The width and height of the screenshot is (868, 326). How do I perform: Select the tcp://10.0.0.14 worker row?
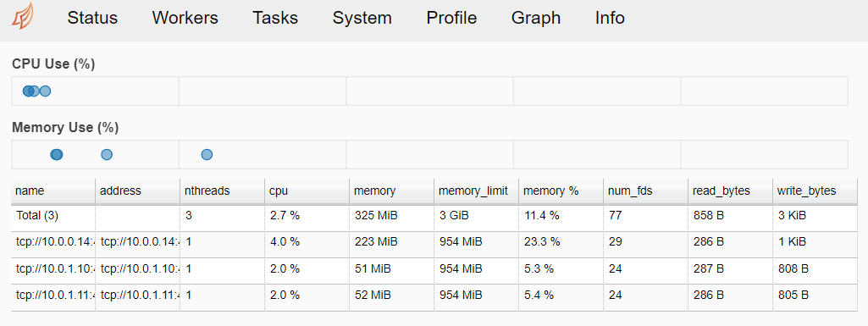[x=434, y=242]
